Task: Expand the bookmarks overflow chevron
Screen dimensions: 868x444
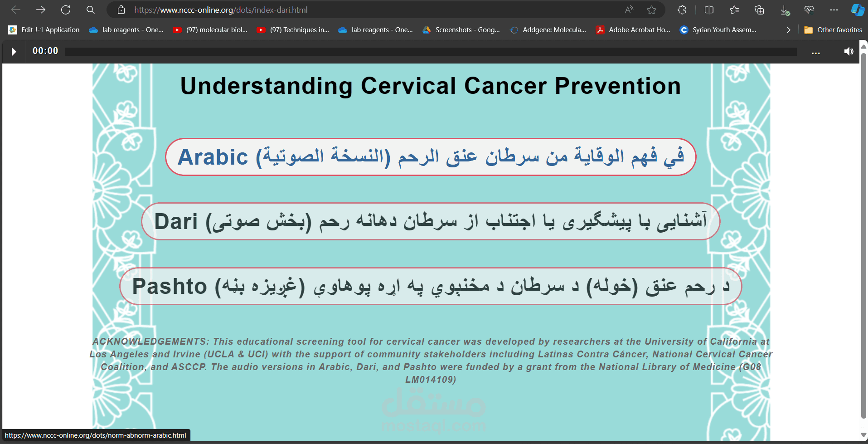Action: pos(788,30)
